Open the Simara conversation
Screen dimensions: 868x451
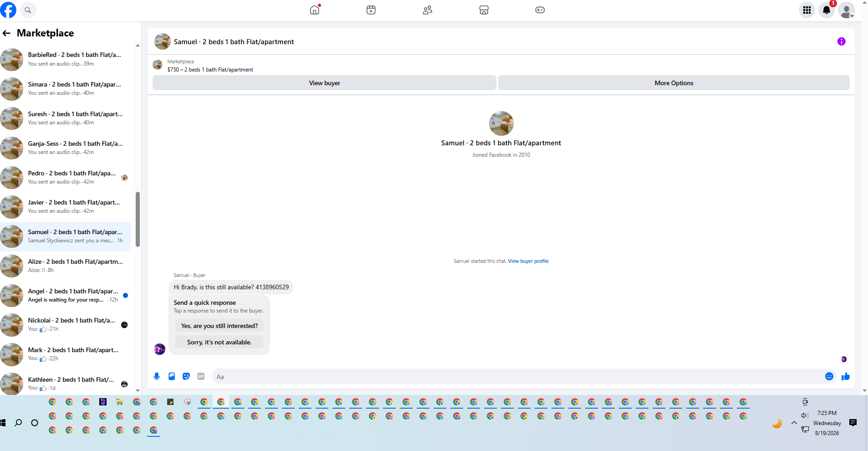tap(66, 88)
